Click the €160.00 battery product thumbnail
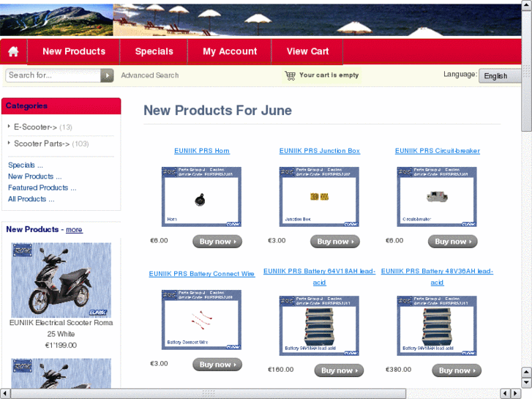 pyautogui.click(x=319, y=326)
